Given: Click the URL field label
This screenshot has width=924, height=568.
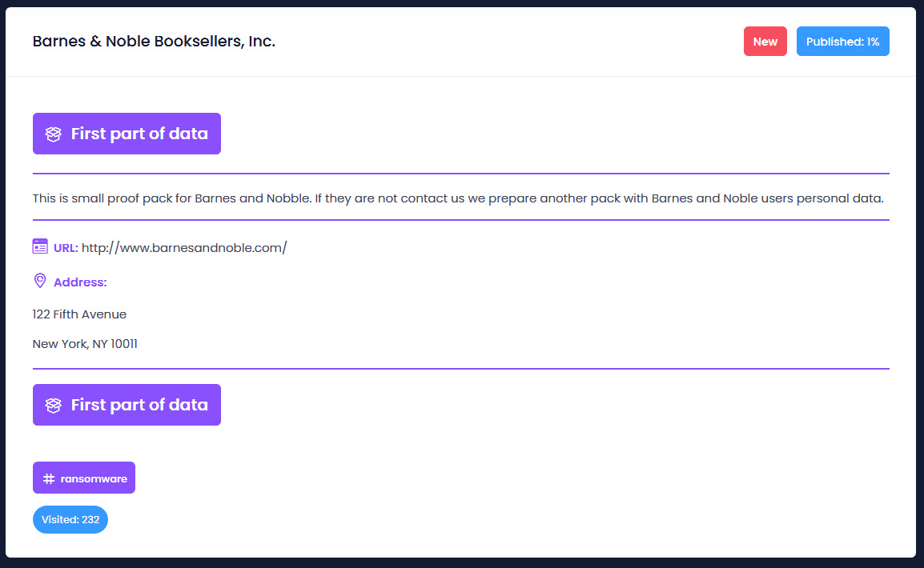Looking at the screenshot, I should (66, 247).
